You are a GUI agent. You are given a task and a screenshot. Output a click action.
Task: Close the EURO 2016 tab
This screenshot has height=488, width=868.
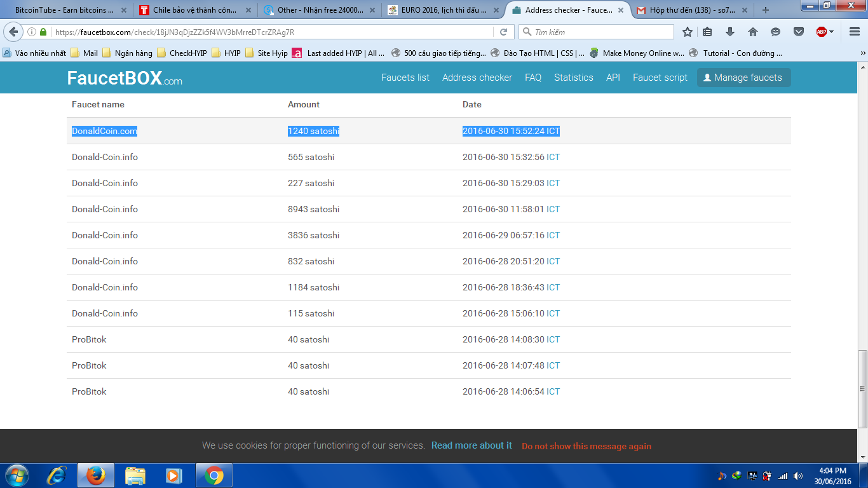pyautogui.click(x=496, y=10)
